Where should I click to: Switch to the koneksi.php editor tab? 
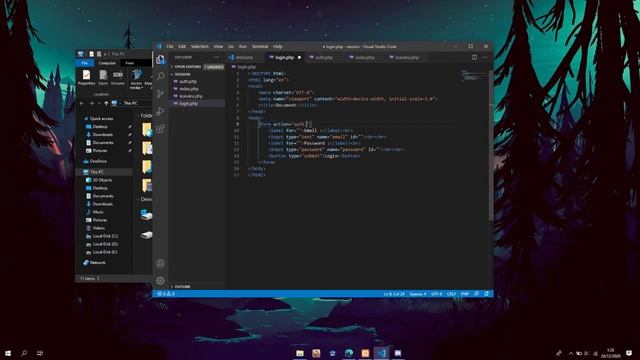pos(407,58)
